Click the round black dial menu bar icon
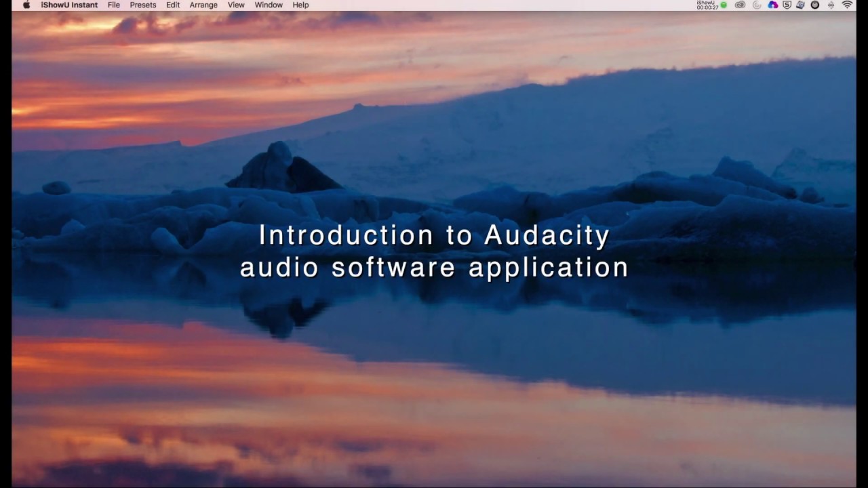Viewport: 868px width, 488px height. pyautogui.click(x=815, y=5)
